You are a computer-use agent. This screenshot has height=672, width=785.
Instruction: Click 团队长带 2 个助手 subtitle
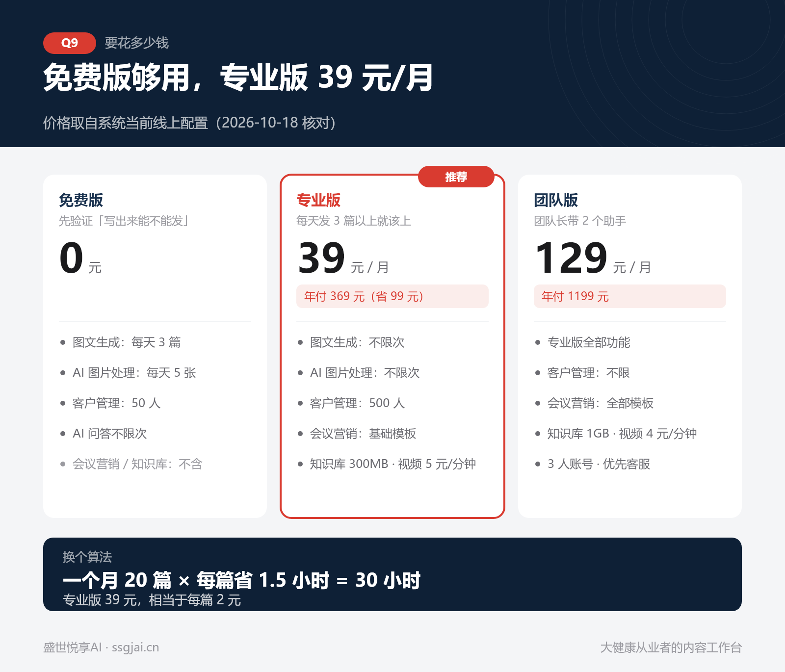[x=580, y=221]
